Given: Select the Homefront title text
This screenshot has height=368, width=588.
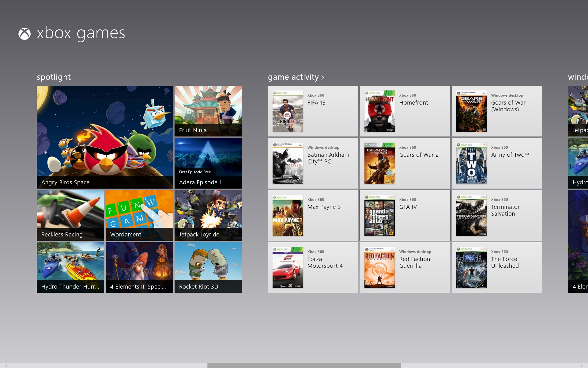Looking at the screenshot, I should coord(413,103).
